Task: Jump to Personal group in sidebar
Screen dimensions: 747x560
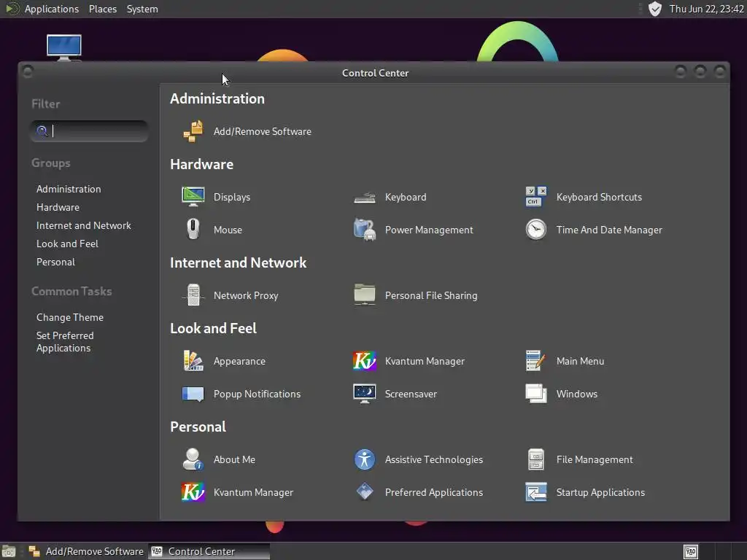Action: tap(55, 262)
